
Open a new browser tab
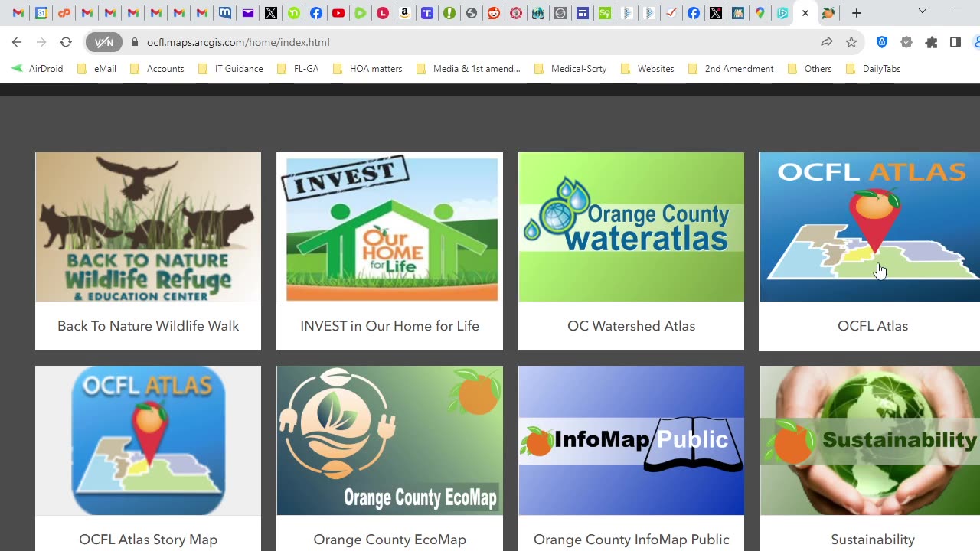pos(857,13)
